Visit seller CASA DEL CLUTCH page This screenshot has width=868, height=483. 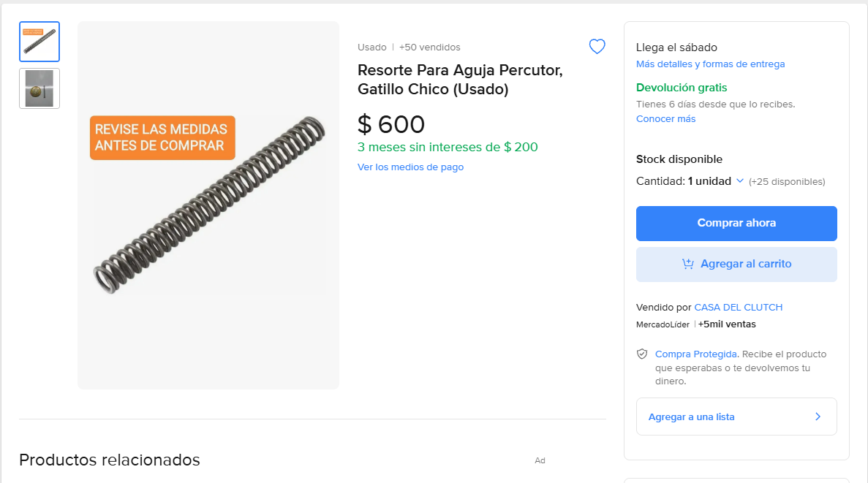[738, 308]
